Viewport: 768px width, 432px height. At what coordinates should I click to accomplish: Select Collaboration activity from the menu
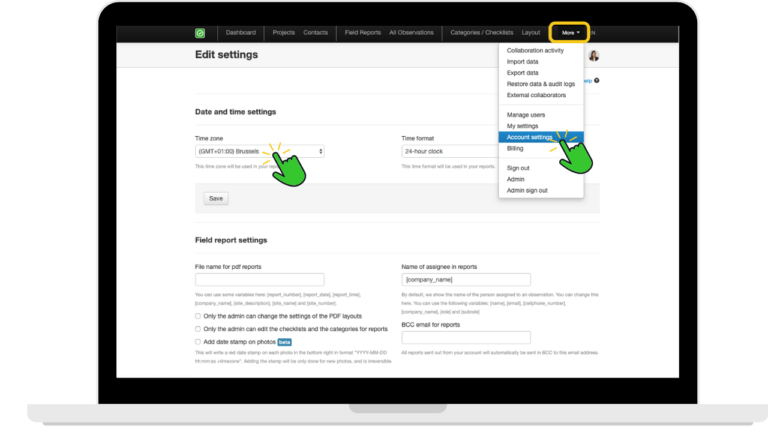tap(535, 50)
